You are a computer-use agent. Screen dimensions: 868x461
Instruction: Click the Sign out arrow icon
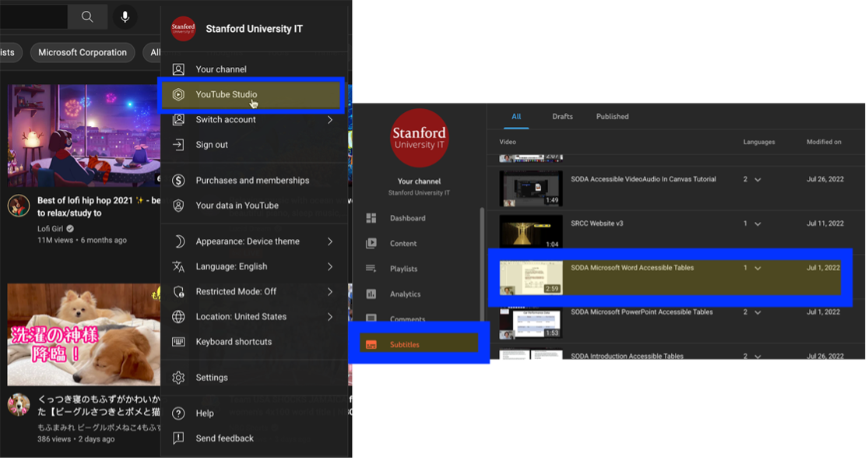pos(178,145)
